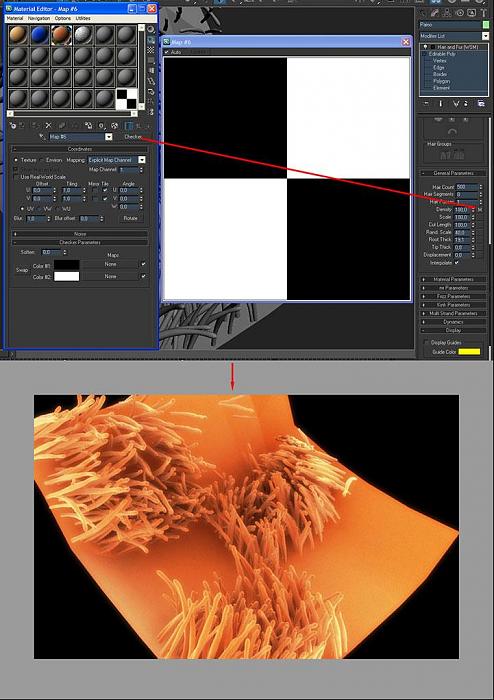Screen dimensions: 494x700
Task: Click the Sample UV Tiling icon
Action: [x=151, y=60]
